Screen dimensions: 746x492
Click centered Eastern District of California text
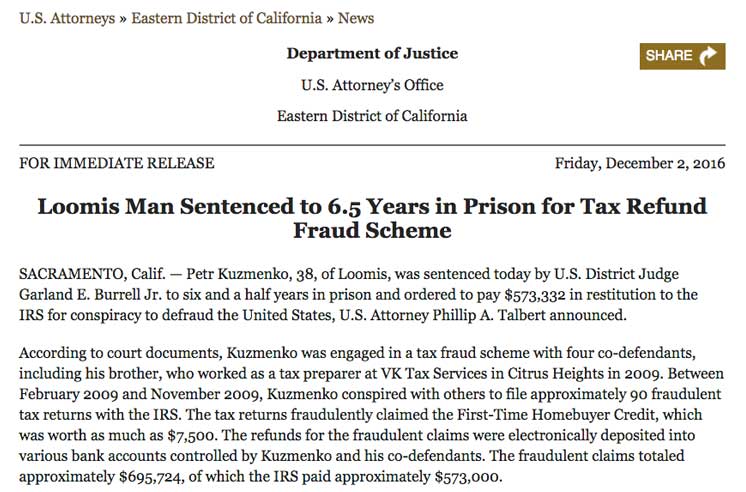point(372,116)
